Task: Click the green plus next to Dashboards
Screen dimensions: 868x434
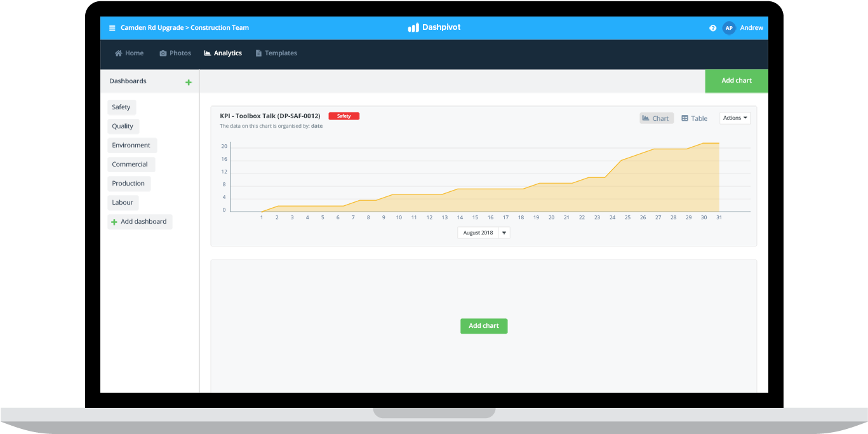Action: click(x=188, y=83)
